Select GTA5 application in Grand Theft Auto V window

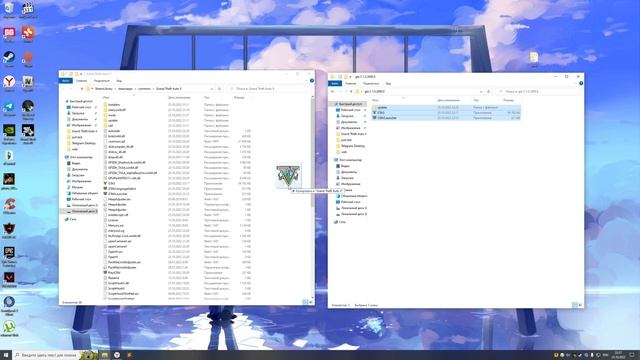pos(111,183)
